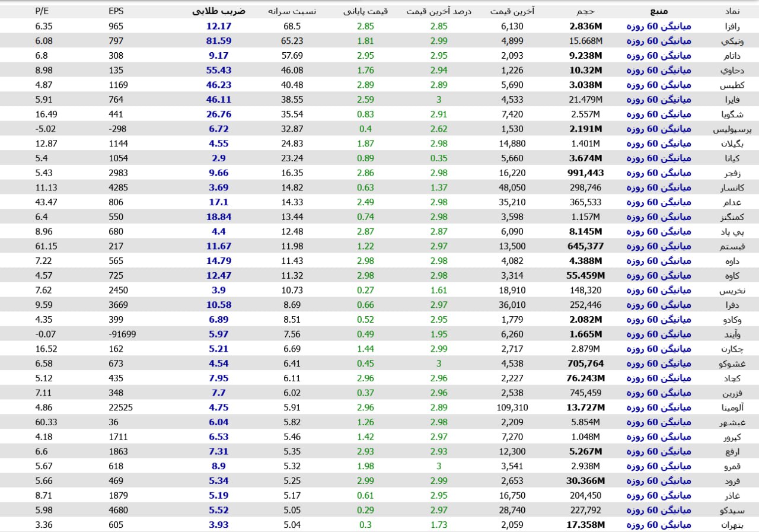This screenshot has width=759, height=532.
Task: Open میانگین 60 روزه link in بتهران row
Action: tap(659, 525)
